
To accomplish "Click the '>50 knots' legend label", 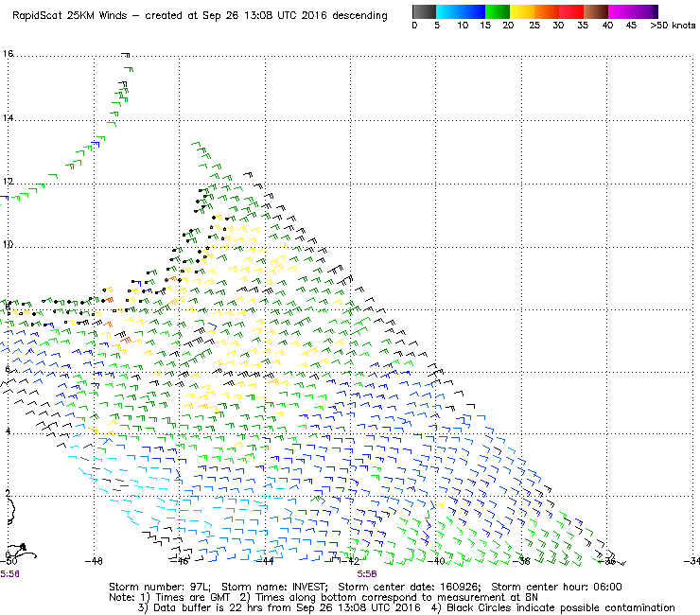I will [x=673, y=26].
